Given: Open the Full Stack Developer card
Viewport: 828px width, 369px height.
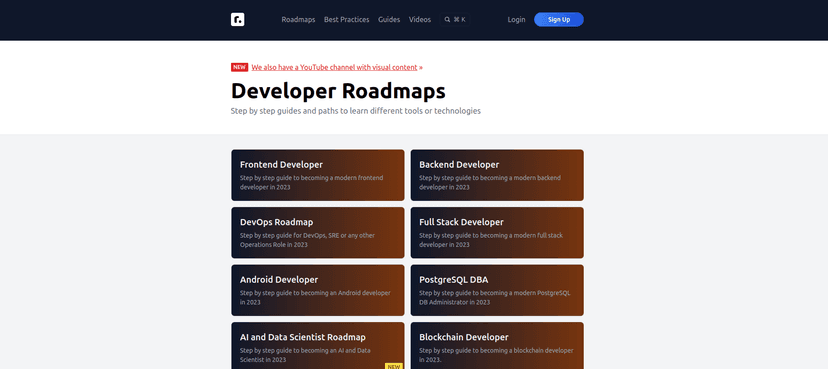Looking at the screenshot, I should coord(497,232).
